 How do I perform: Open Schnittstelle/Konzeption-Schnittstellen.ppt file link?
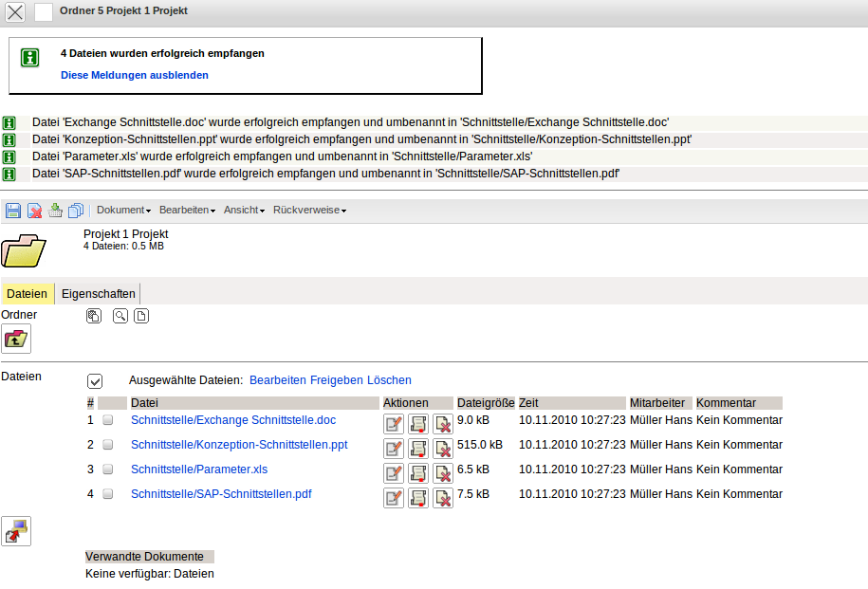click(x=239, y=445)
